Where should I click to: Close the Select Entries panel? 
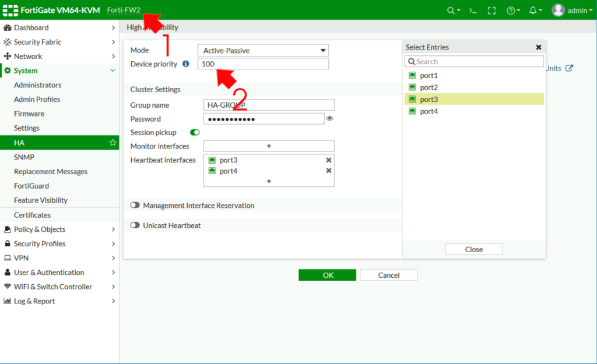tap(538, 47)
